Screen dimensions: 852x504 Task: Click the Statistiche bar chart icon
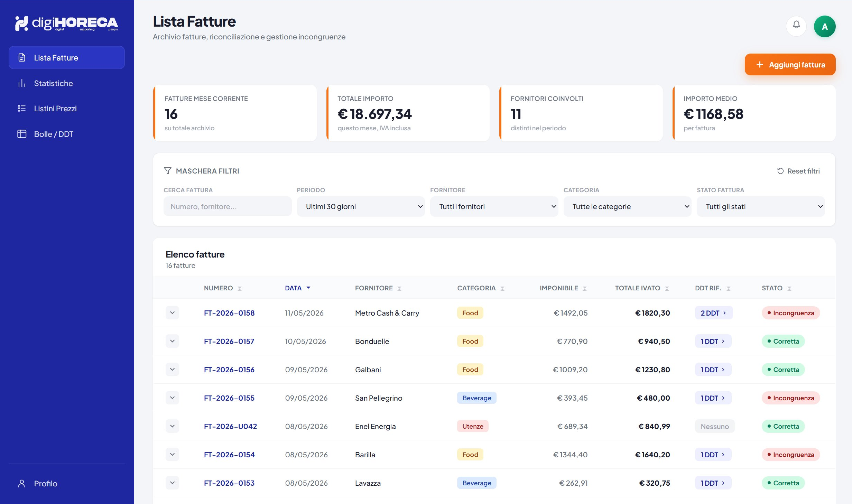(x=22, y=83)
